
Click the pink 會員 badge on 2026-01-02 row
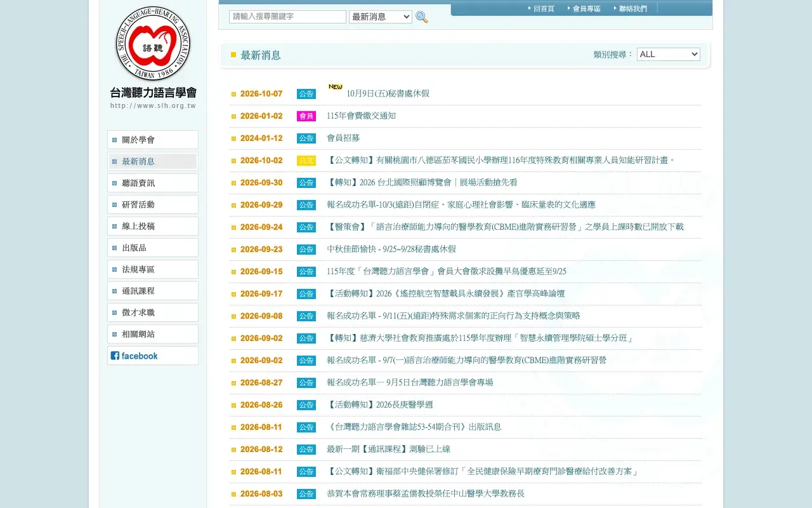pyautogui.click(x=306, y=116)
